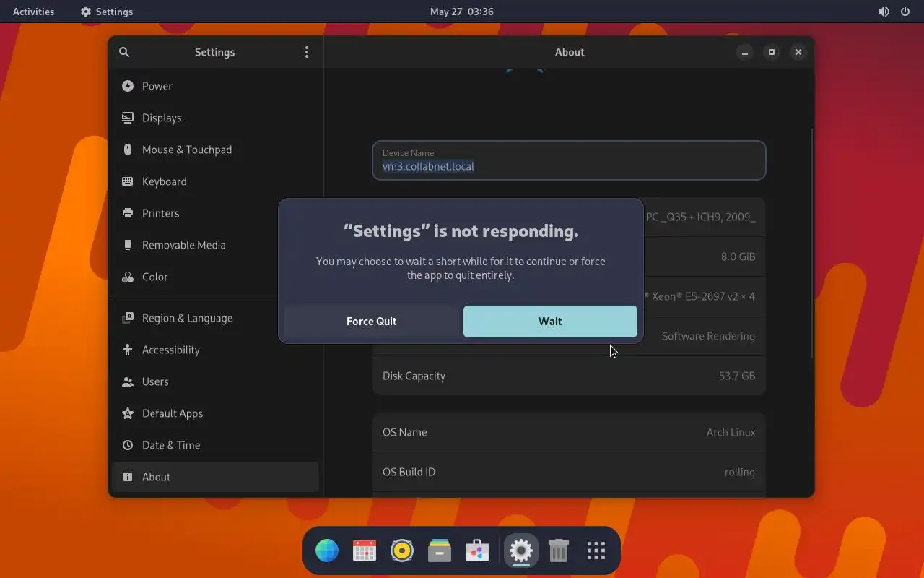Click the Mouse & Touchpad icon
The width and height of the screenshot is (924, 578).
tap(128, 150)
